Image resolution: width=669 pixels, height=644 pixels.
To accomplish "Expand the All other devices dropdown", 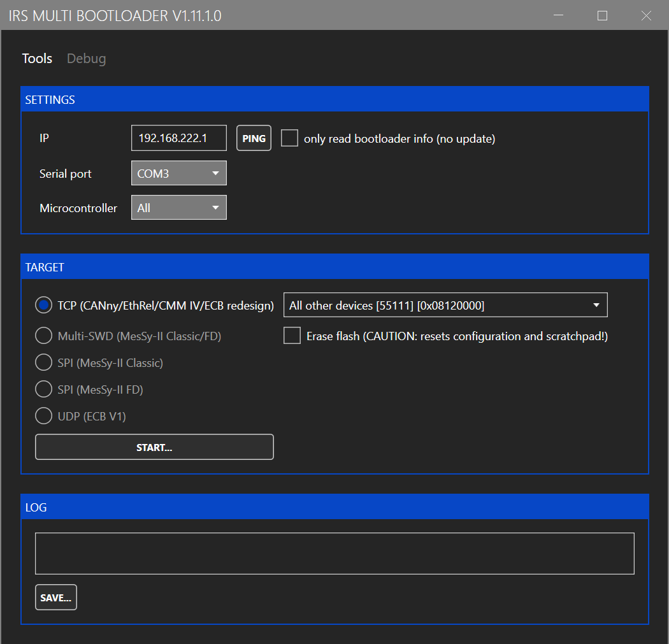I will click(445, 305).
